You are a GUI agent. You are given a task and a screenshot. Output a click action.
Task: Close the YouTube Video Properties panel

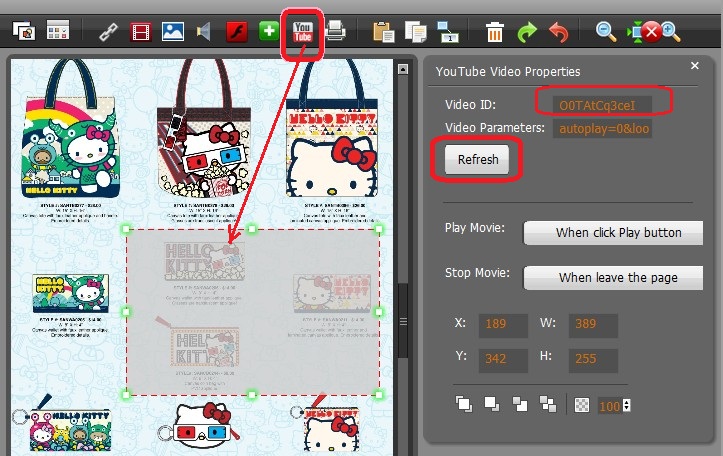click(x=695, y=66)
